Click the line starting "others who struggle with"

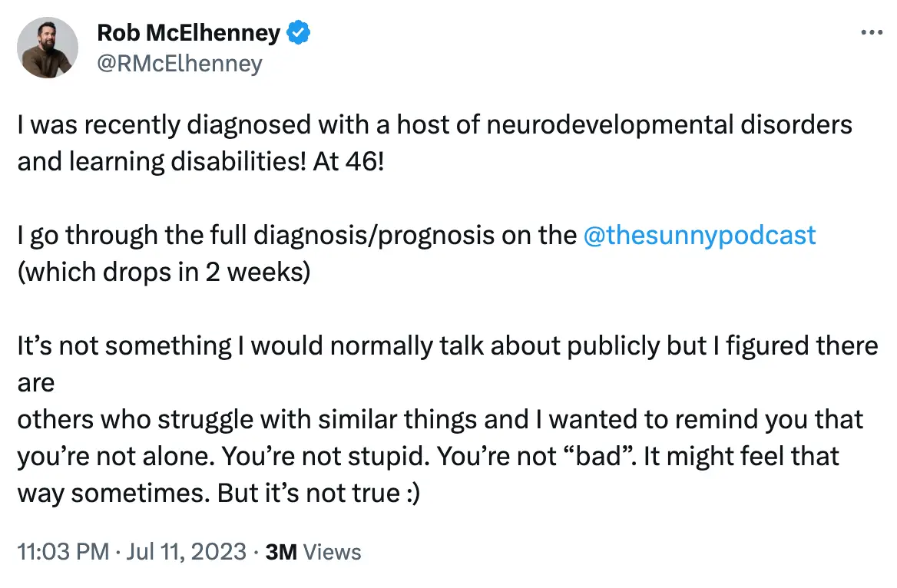(x=440, y=419)
